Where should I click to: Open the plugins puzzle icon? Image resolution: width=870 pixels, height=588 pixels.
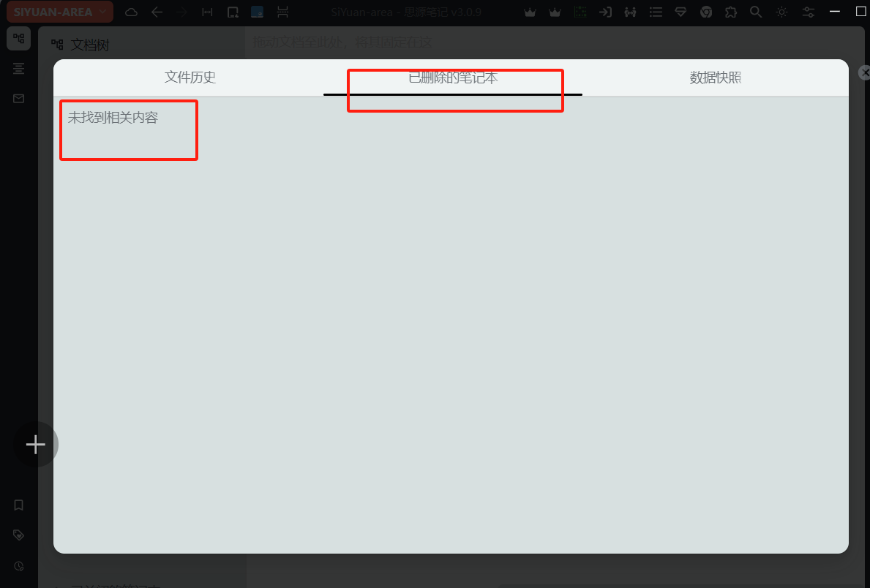731,12
